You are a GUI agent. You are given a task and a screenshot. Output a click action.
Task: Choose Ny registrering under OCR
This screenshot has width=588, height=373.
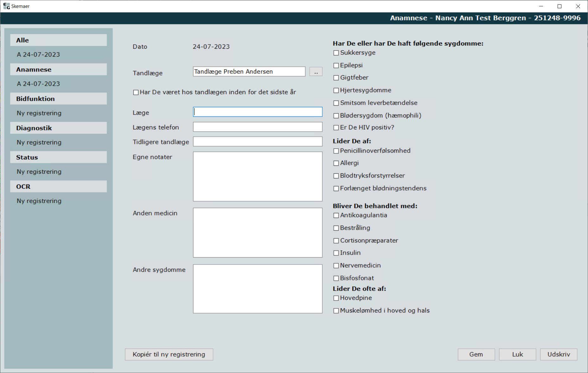pos(39,201)
